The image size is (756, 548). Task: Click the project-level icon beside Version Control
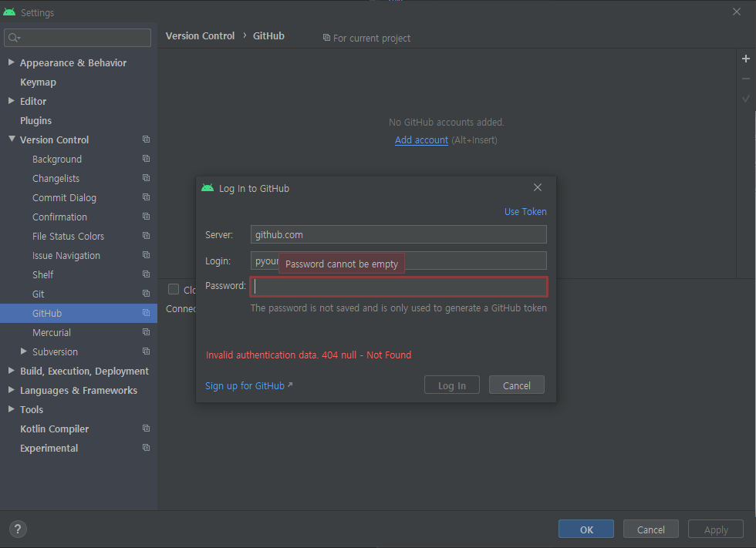coord(146,140)
